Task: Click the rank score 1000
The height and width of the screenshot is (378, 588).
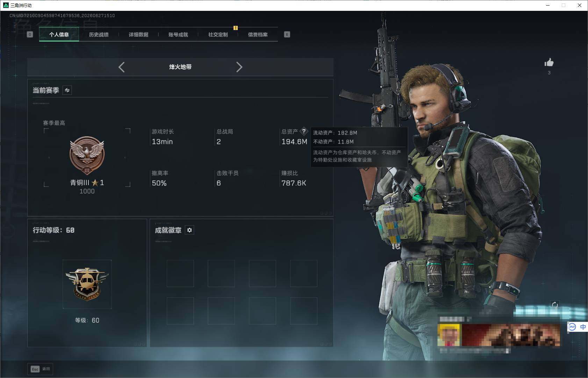Action: [x=87, y=191]
